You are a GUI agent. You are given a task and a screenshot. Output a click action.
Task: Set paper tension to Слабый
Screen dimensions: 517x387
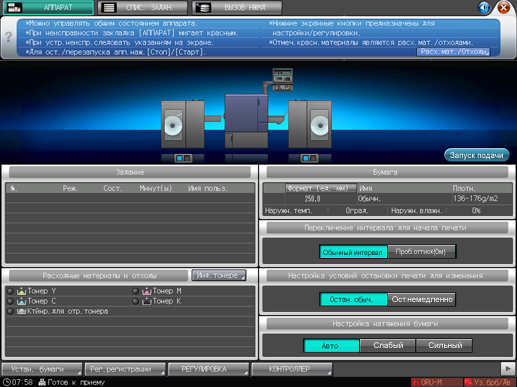[x=388, y=346]
